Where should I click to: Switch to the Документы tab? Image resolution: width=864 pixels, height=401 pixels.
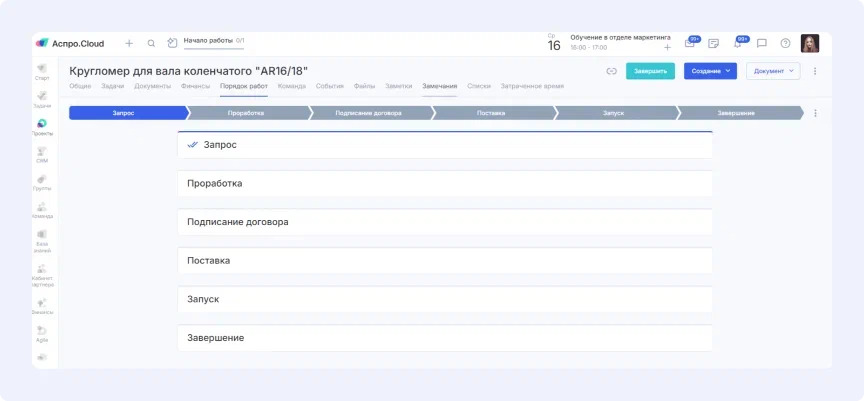click(153, 86)
